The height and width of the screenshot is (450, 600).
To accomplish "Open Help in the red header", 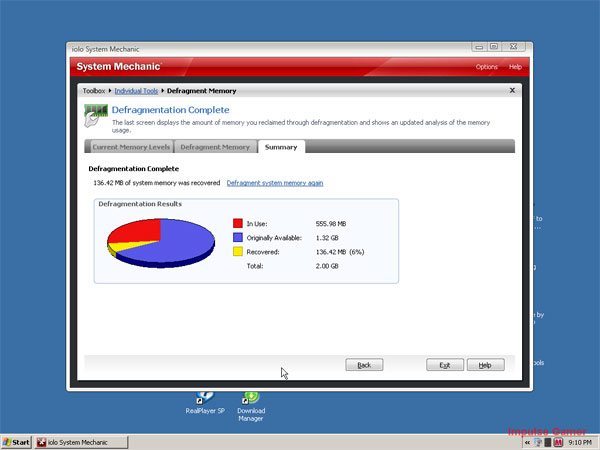I will (x=515, y=67).
